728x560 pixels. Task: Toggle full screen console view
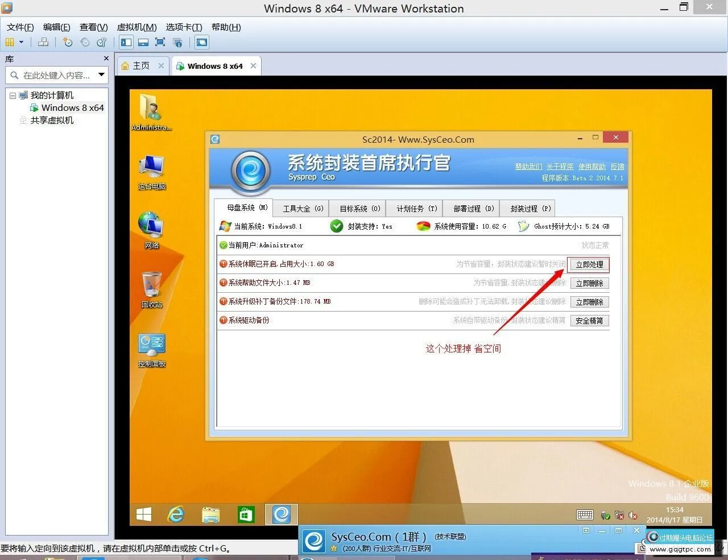160,42
